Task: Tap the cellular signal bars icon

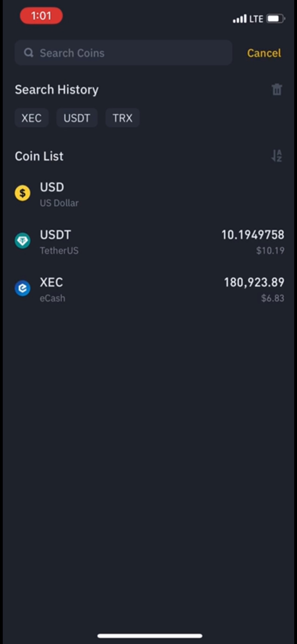Action: pyautogui.click(x=240, y=19)
